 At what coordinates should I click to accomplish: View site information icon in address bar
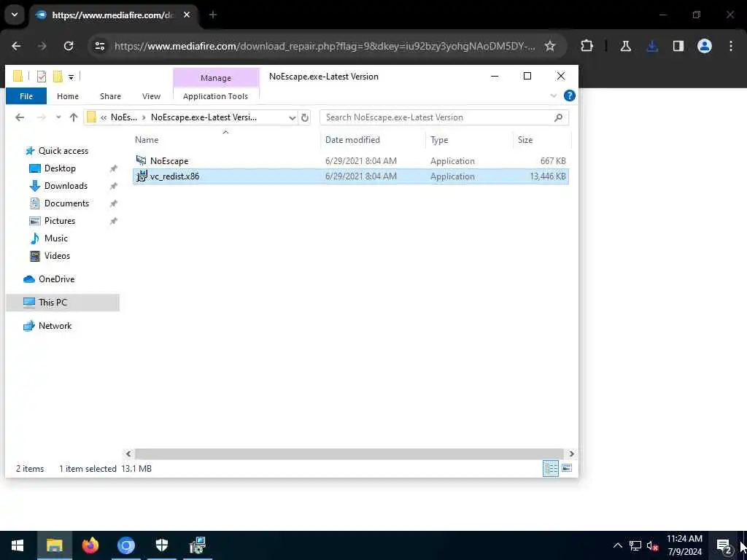tap(99, 46)
